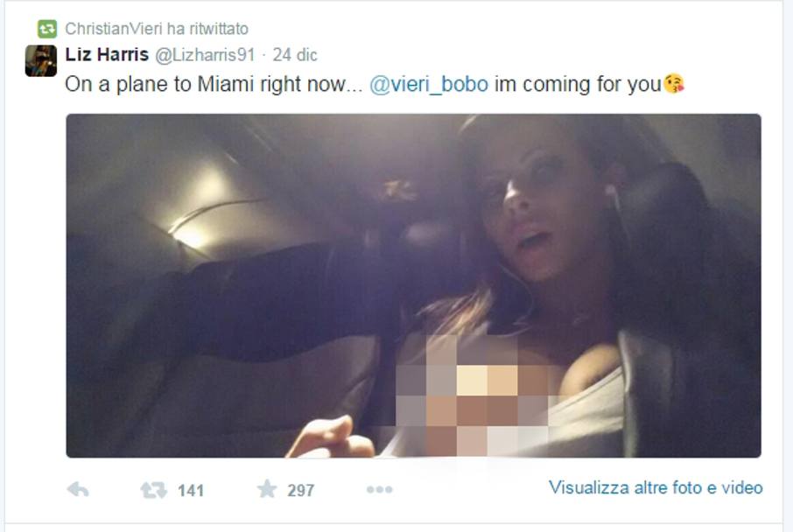Viewport: 793px width, 532px height.
Task: Click the 141 retweet count
Action: click(191, 491)
